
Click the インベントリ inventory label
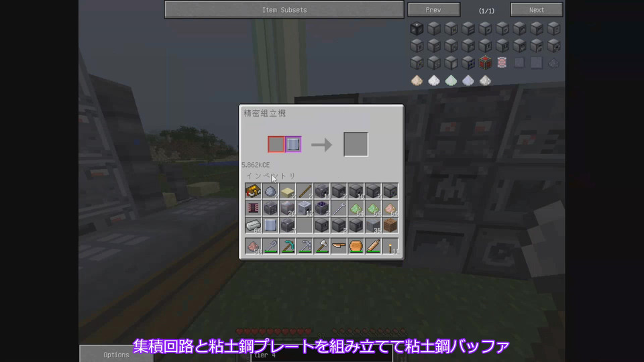click(270, 176)
